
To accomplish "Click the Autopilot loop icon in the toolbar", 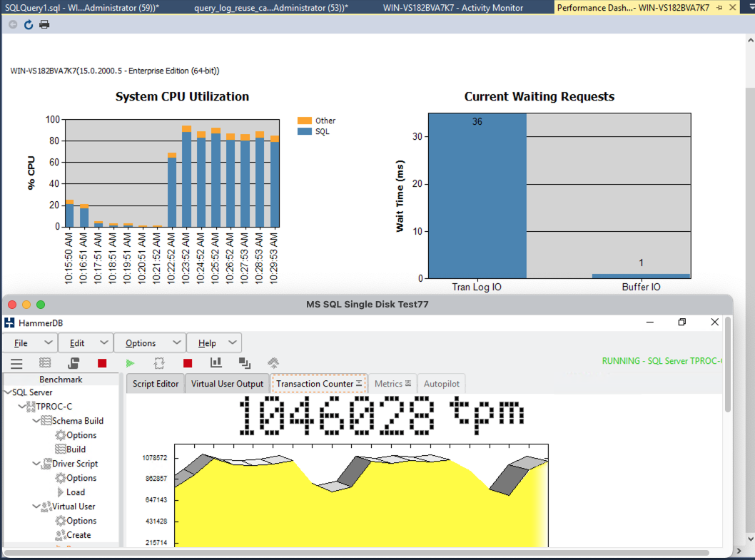I will [x=159, y=363].
